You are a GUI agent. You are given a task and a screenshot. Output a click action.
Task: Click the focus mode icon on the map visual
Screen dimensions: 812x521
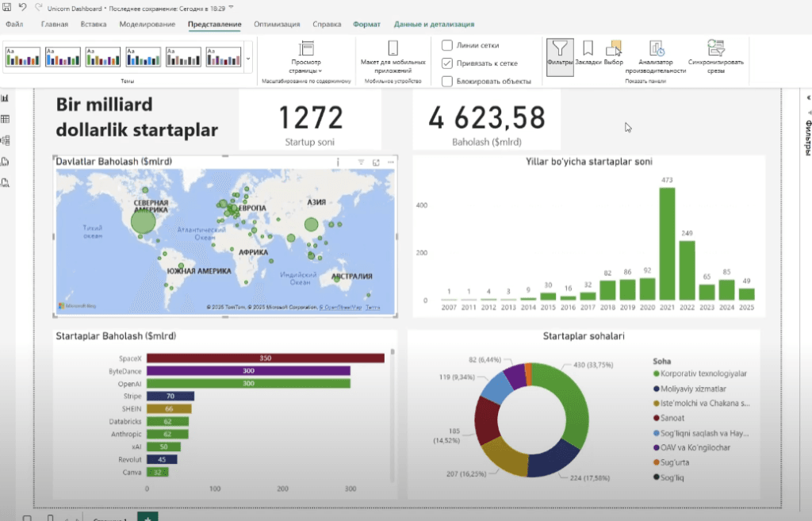tap(376, 162)
